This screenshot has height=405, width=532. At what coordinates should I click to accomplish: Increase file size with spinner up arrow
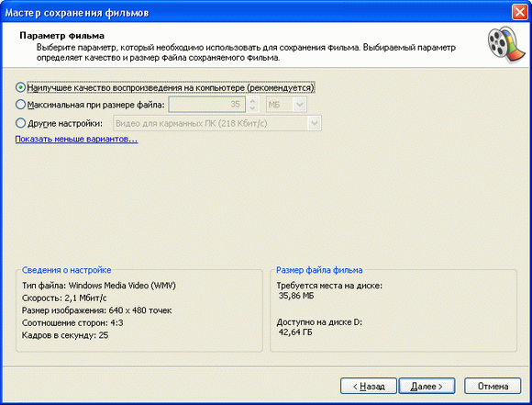[x=252, y=101]
